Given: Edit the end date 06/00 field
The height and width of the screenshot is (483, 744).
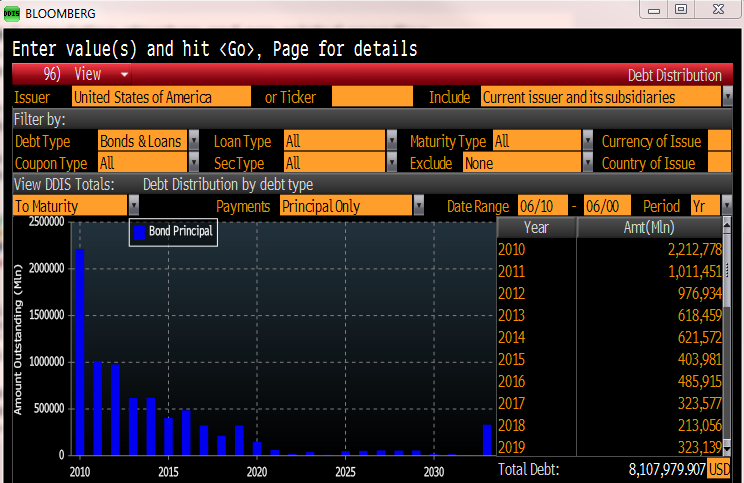Looking at the screenshot, I should [607, 205].
